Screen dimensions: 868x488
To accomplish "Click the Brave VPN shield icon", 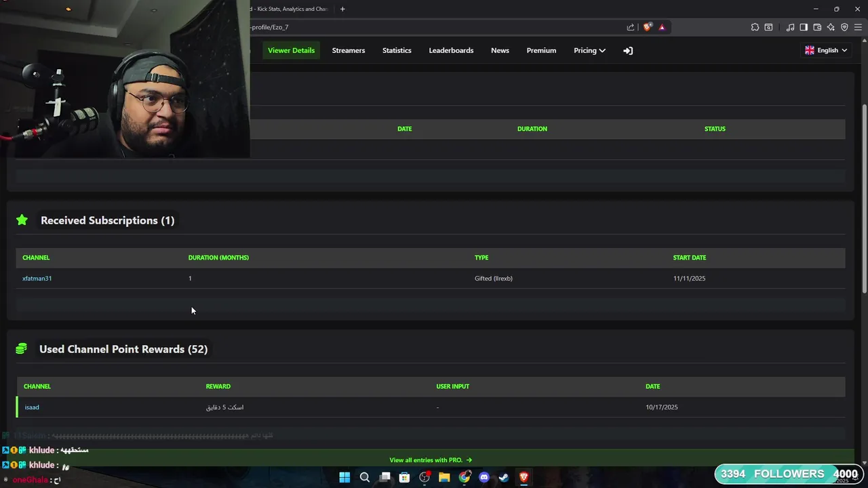I will point(844,27).
